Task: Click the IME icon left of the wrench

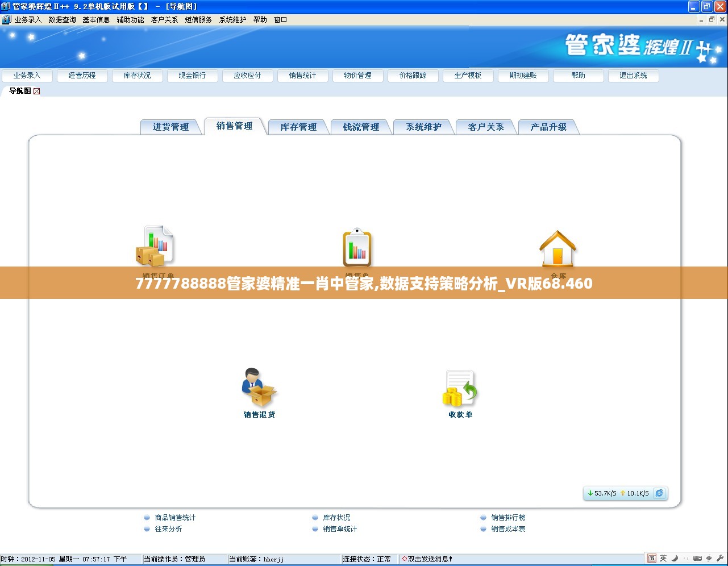Action: point(709,558)
